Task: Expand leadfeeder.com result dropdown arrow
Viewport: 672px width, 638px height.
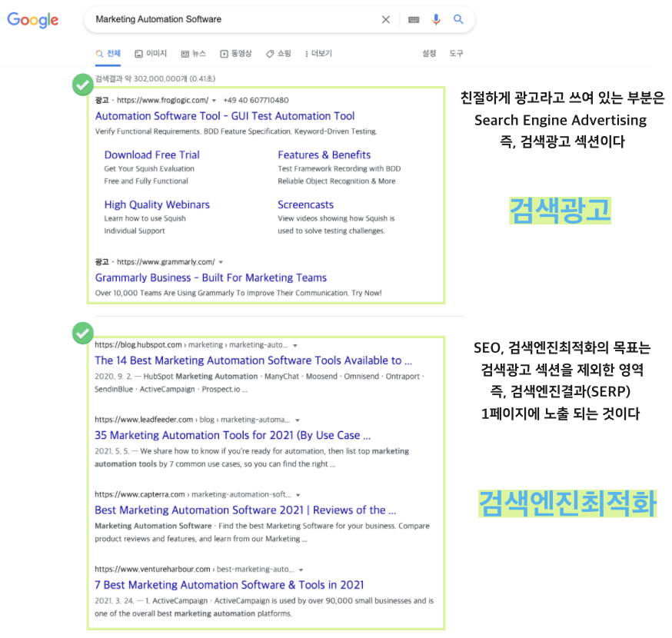Action: (298, 420)
